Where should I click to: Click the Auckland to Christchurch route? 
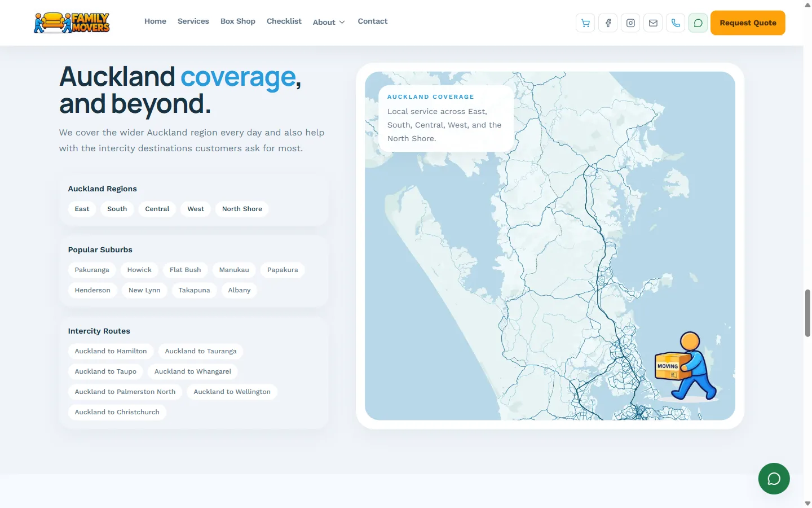tap(117, 412)
